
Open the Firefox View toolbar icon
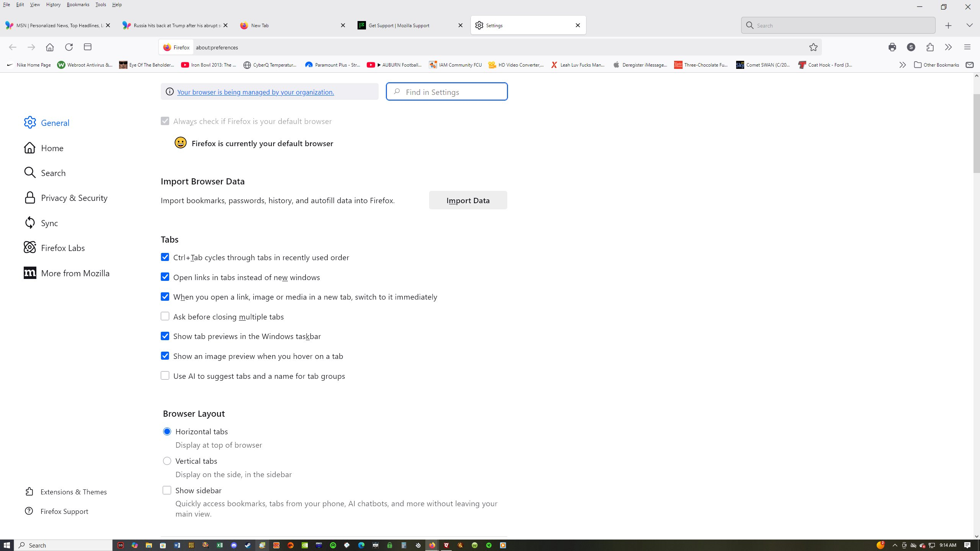(x=88, y=47)
